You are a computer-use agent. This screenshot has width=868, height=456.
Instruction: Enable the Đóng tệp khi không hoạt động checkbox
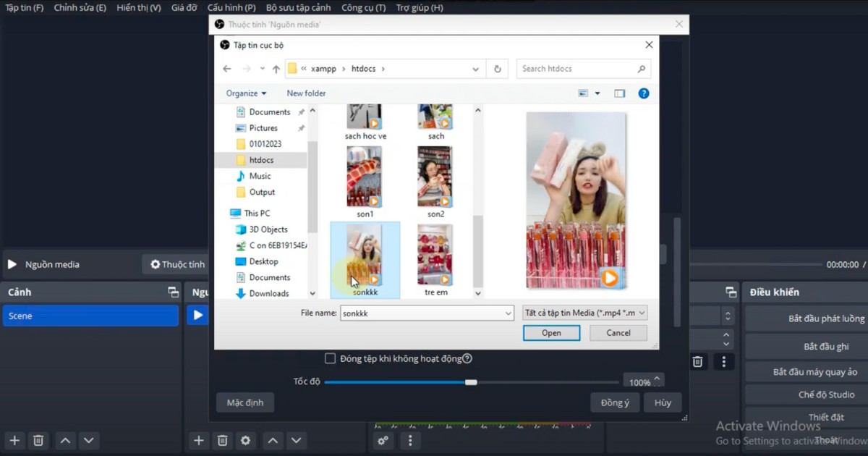pos(330,358)
